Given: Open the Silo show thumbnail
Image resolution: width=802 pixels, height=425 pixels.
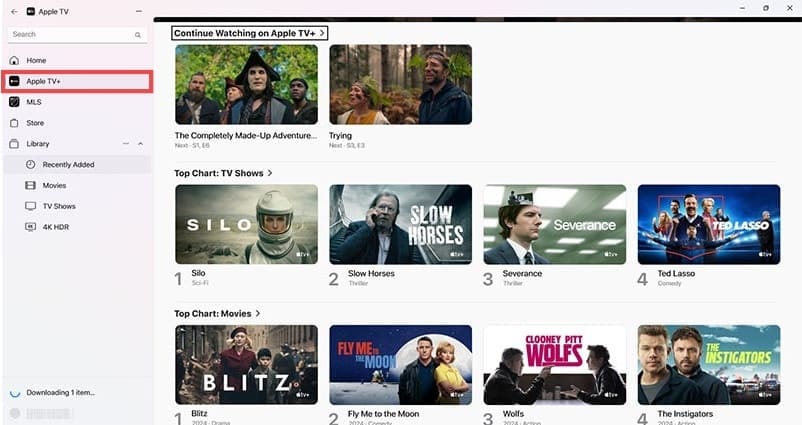Looking at the screenshot, I should pos(247,225).
